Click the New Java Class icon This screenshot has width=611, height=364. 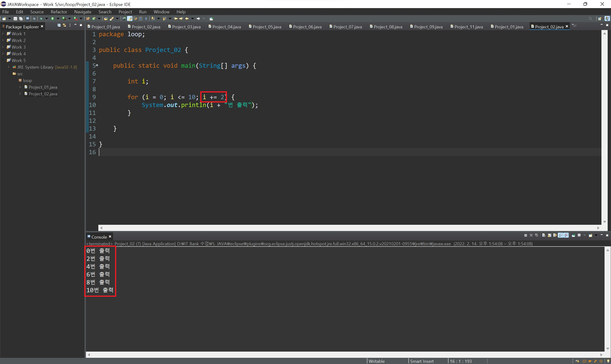(x=94, y=19)
